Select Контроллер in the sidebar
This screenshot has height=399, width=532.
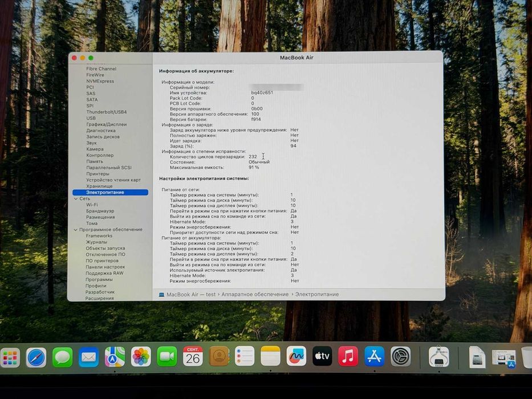pyautogui.click(x=100, y=156)
